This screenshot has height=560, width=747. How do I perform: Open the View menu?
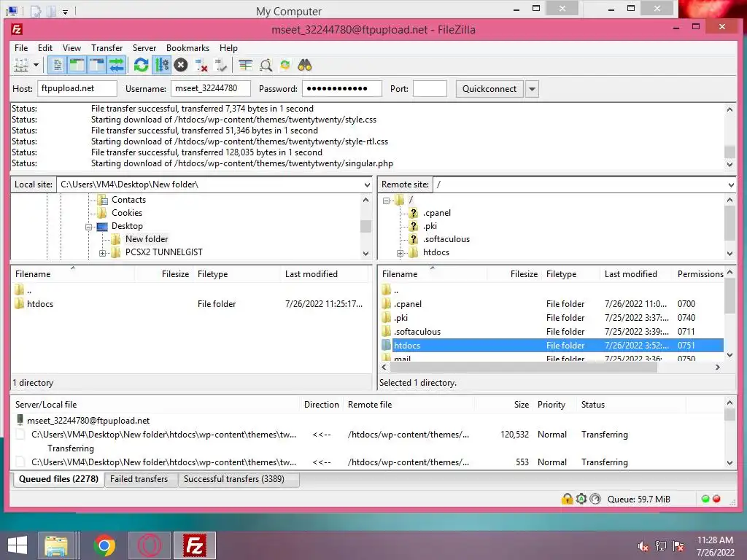point(72,48)
